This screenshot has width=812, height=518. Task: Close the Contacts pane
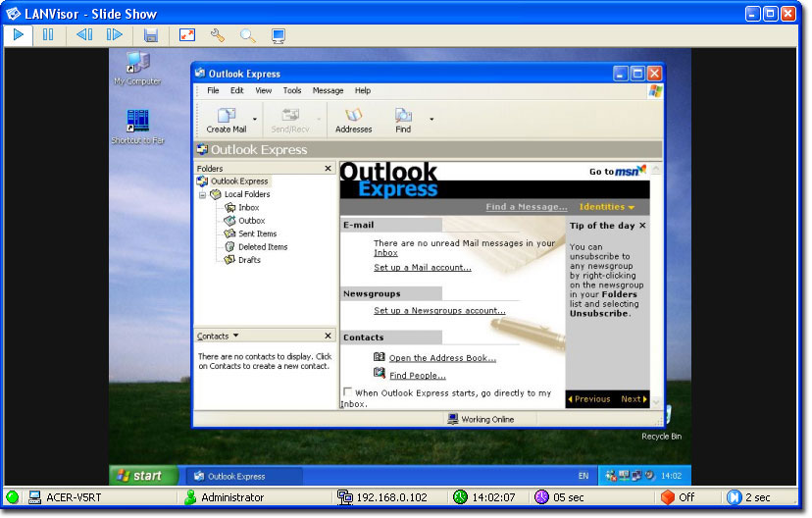(328, 337)
